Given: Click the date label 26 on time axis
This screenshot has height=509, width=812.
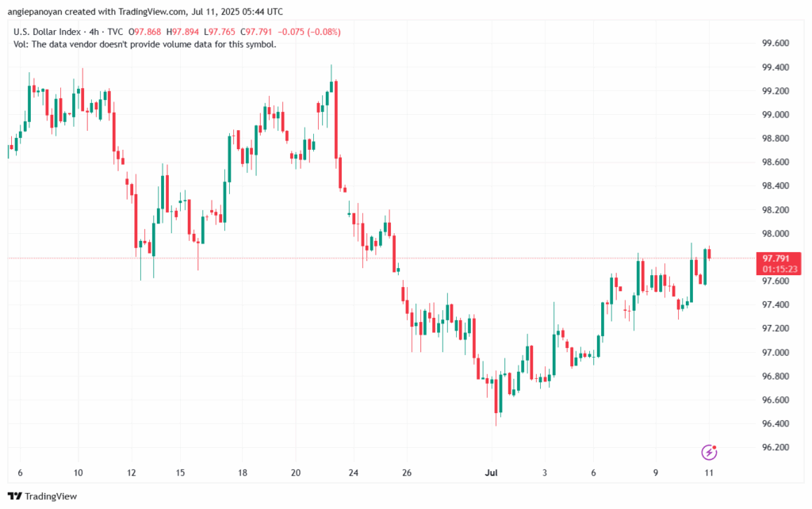Looking at the screenshot, I should pos(407,473).
